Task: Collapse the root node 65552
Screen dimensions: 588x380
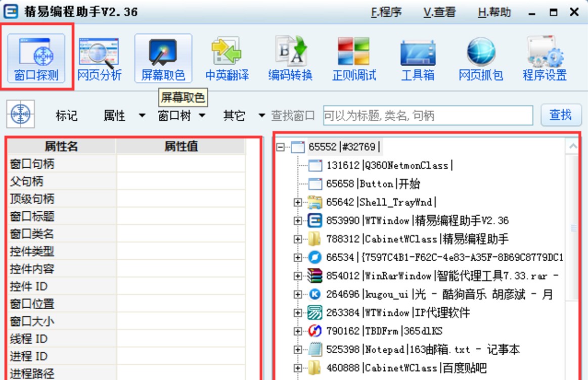Action: point(280,147)
